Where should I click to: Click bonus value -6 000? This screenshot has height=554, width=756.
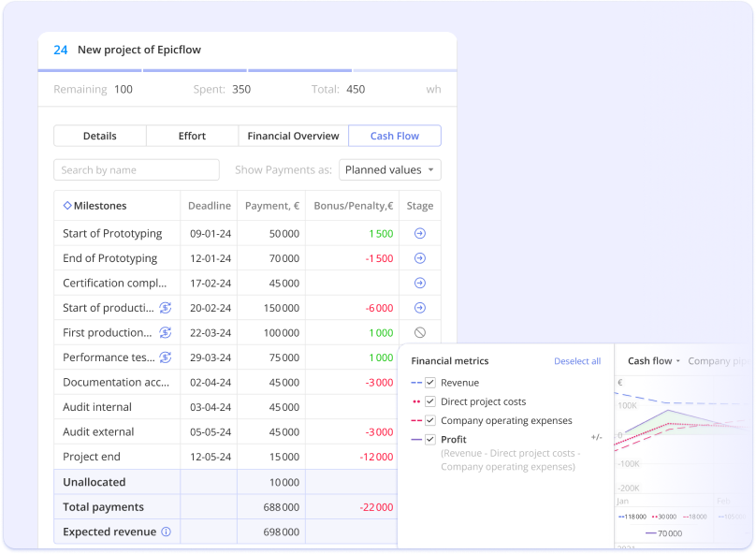tap(380, 308)
